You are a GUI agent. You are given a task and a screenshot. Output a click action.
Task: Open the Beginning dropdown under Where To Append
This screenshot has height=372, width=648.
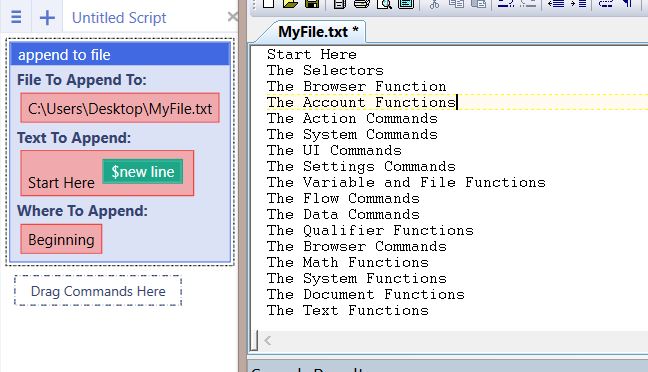coord(61,239)
